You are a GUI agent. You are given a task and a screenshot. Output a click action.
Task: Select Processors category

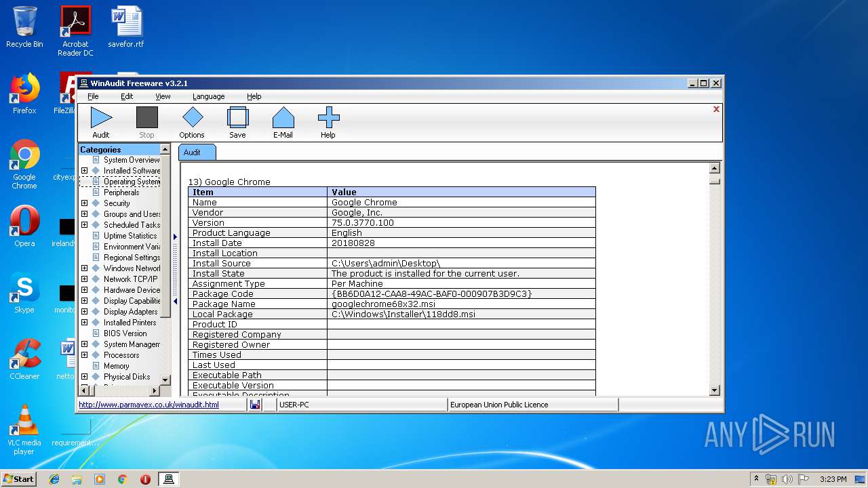coord(121,355)
